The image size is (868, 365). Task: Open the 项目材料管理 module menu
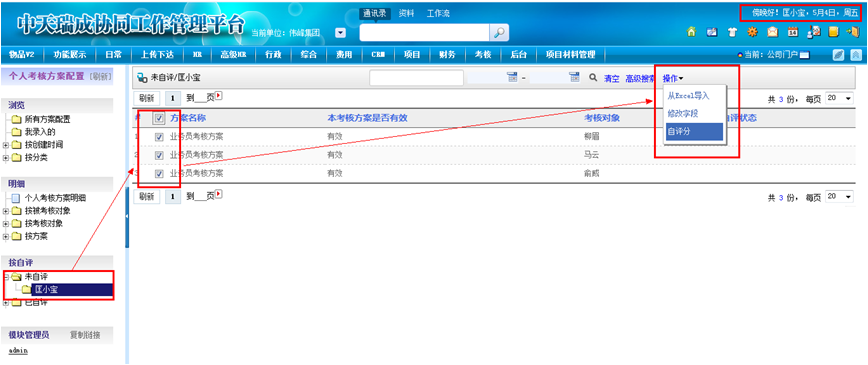point(570,54)
